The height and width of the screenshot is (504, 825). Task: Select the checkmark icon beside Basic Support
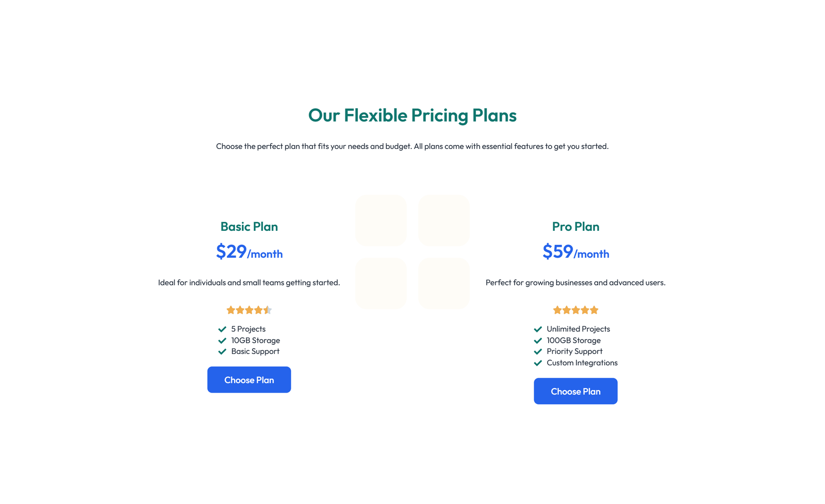[222, 351]
